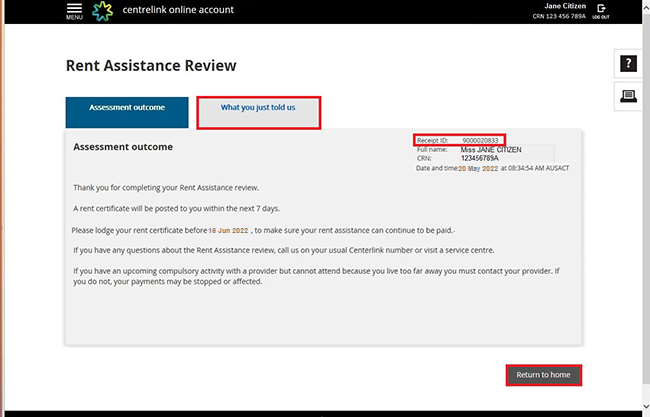Click the Return to home button
This screenshot has width=650, height=417.
[x=543, y=375]
